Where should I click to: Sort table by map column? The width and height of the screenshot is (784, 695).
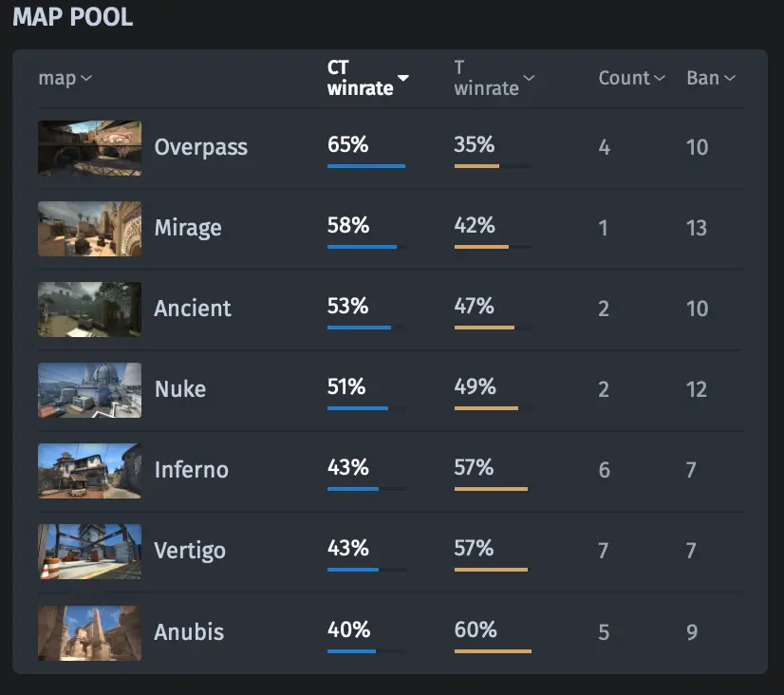pos(65,78)
